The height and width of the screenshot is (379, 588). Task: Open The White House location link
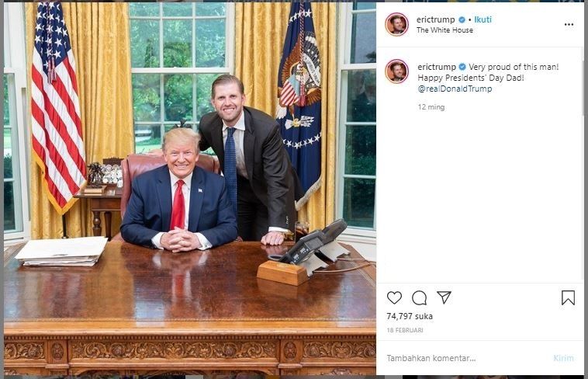[x=444, y=30]
